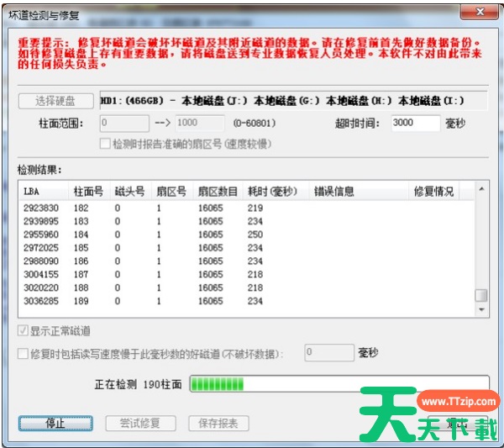Click the 保存报表 button
Image resolution: width=504 pixels, height=448 pixels.
click(218, 423)
